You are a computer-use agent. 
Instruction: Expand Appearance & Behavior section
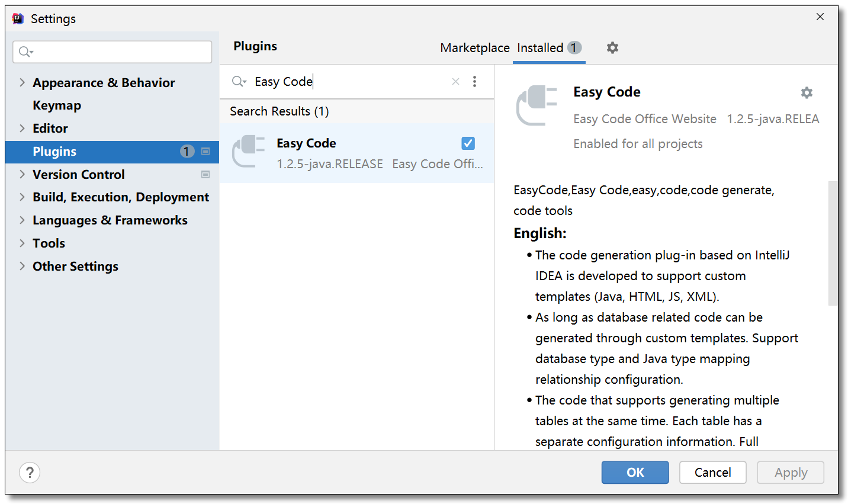(22, 82)
